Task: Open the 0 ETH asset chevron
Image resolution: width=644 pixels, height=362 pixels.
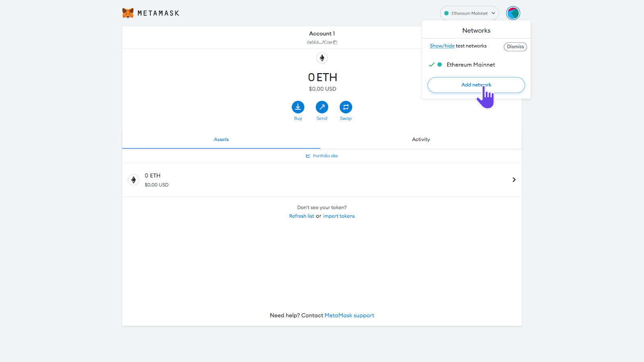Action: point(514,180)
